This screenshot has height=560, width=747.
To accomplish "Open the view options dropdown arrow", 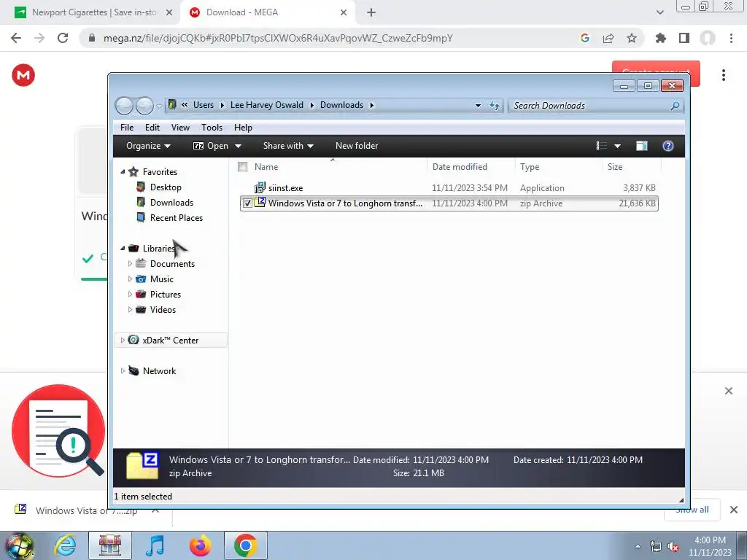I will (617, 146).
